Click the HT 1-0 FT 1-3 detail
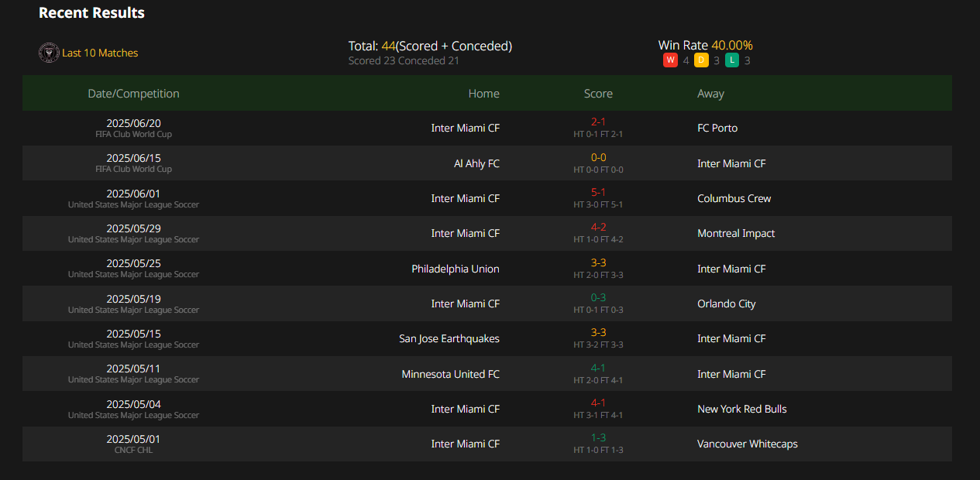 tap(598, 450)
